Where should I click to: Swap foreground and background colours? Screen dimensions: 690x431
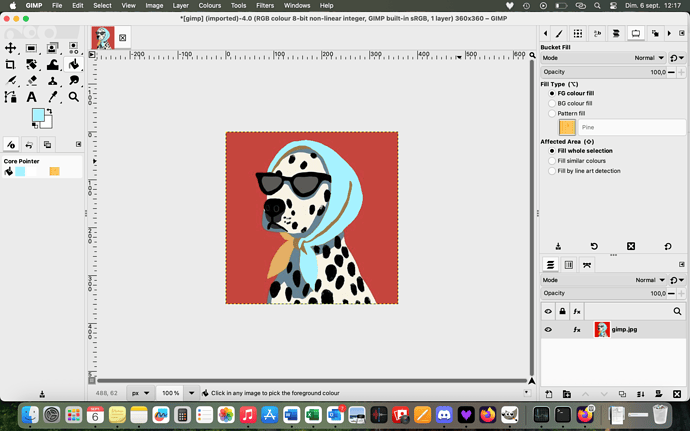[x=49, y=111]
